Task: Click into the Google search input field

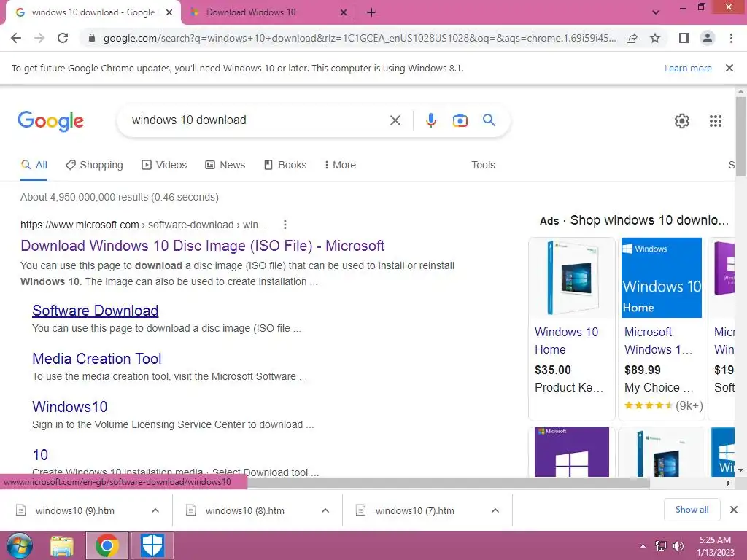Action: point(258,120)
